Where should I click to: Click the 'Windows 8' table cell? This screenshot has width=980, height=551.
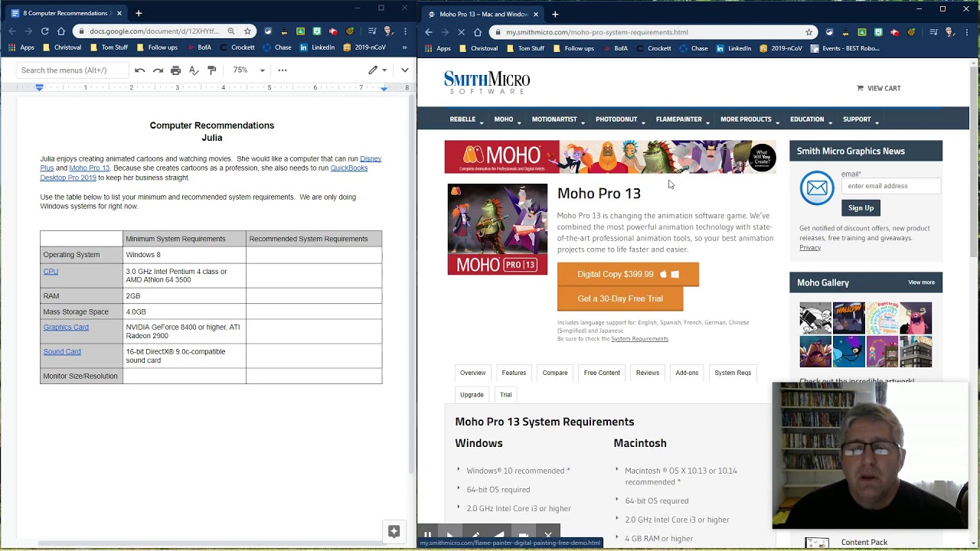click(185, 255)
